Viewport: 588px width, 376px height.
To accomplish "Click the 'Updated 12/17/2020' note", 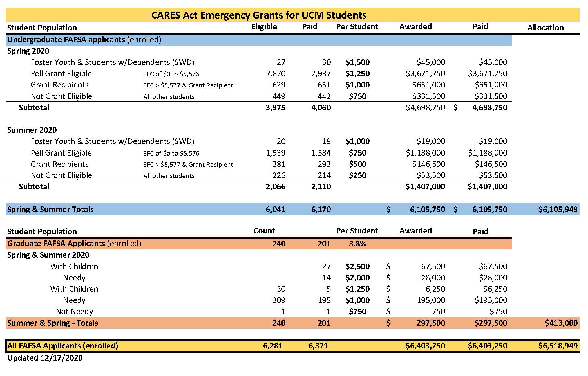I will click(45, 358).
